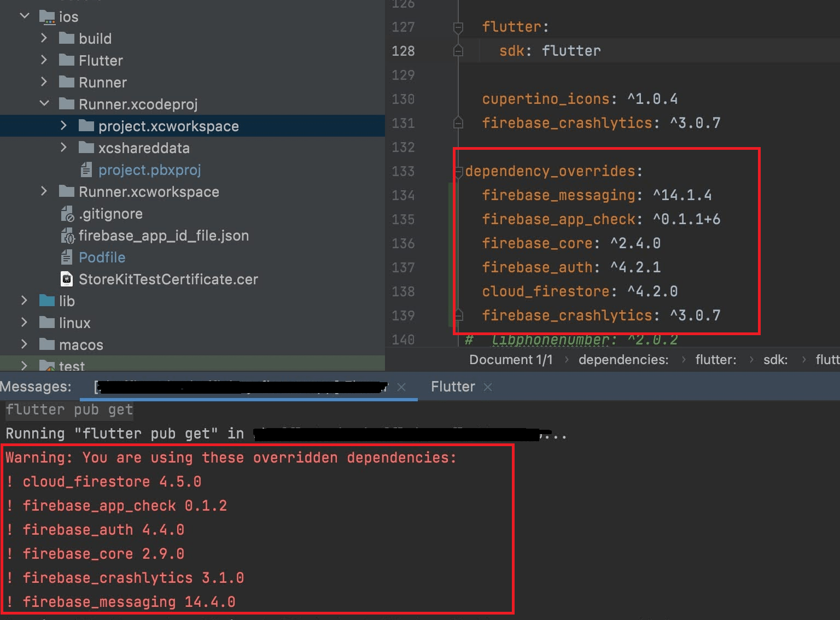Expand xcshareddata folder chevron
The height and width of the screenshot is (620, 840).
pyautogui.click(x=64, y=147)
